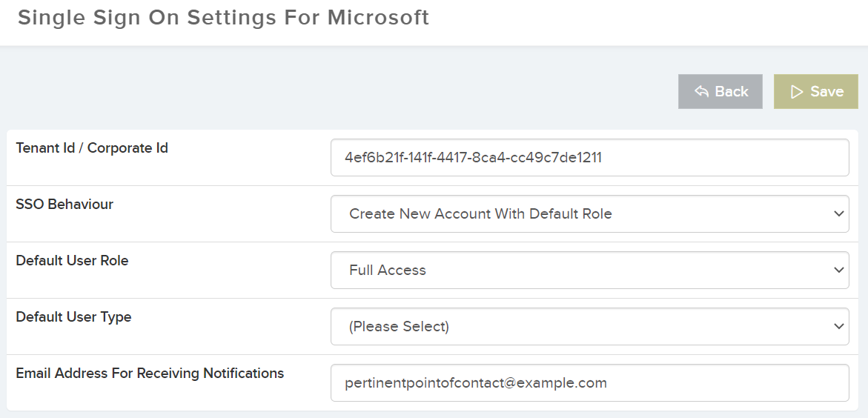Expand the Default User Role dropdown

coord(589,271)
